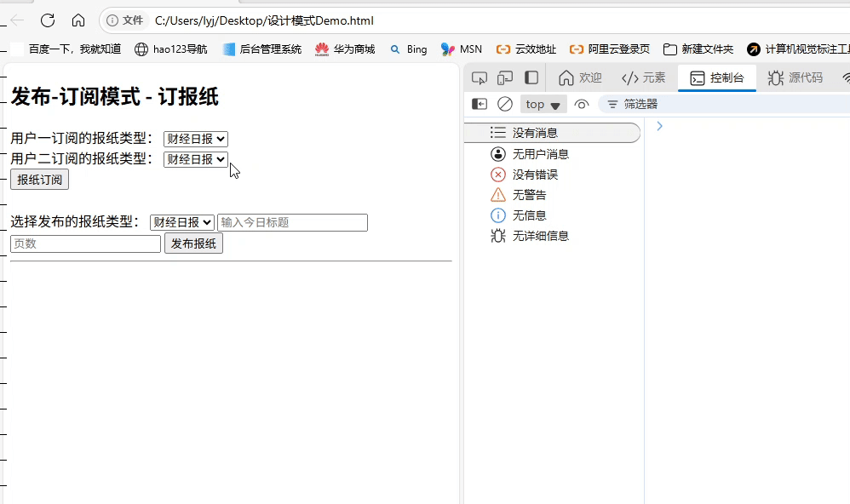Open the top context dropdown

pyautogui.click(x=543, y=104)
